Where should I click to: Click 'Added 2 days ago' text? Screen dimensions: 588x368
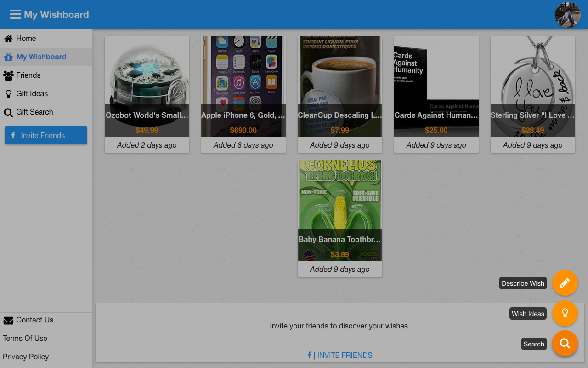tap(147, 145)
